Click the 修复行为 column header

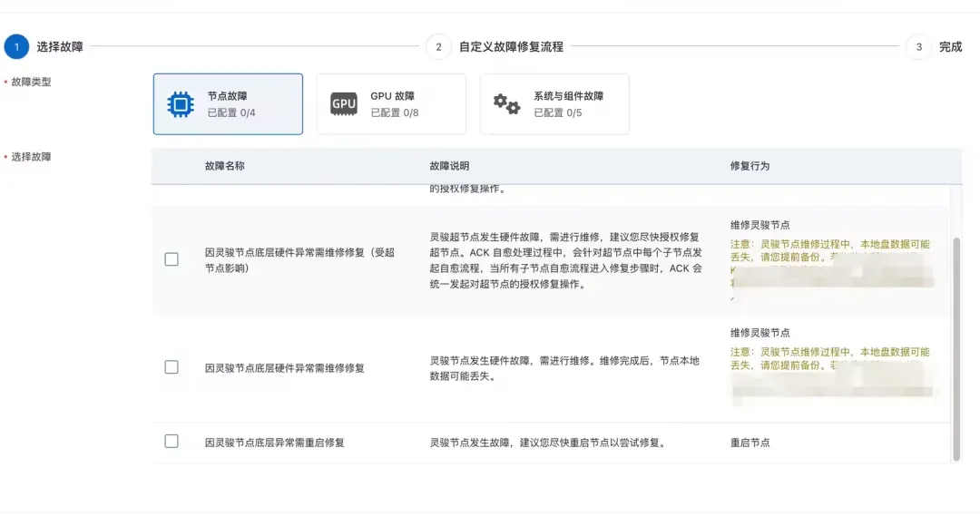[750, 166]
